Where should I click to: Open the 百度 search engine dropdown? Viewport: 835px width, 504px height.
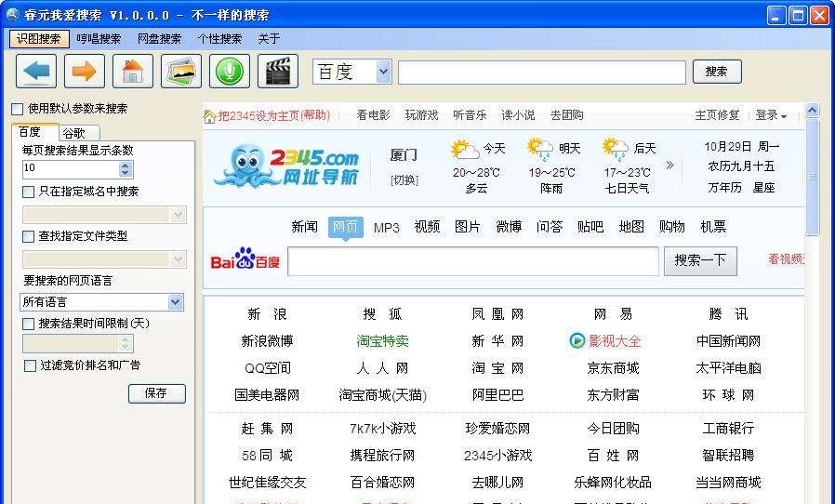383,72
